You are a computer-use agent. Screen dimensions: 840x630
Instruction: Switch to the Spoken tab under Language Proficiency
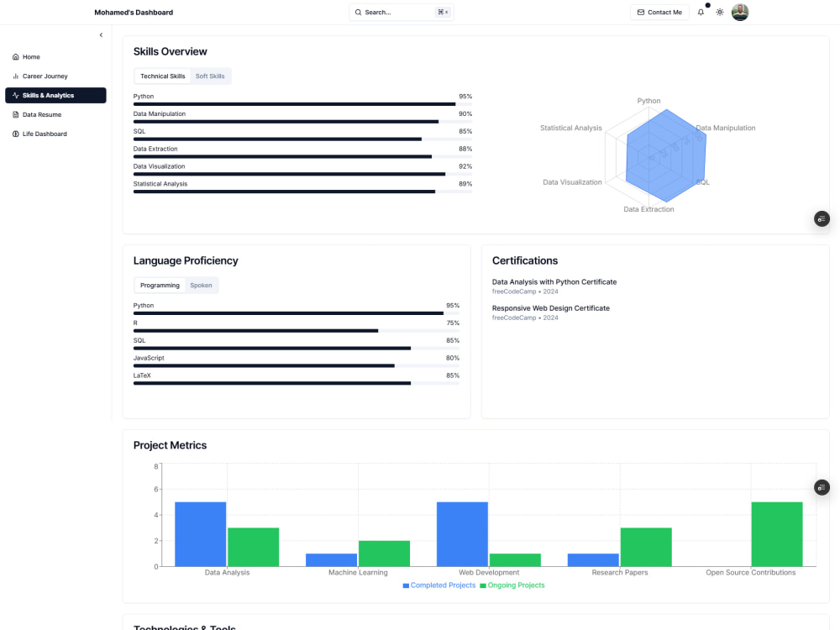coord(201,285)
